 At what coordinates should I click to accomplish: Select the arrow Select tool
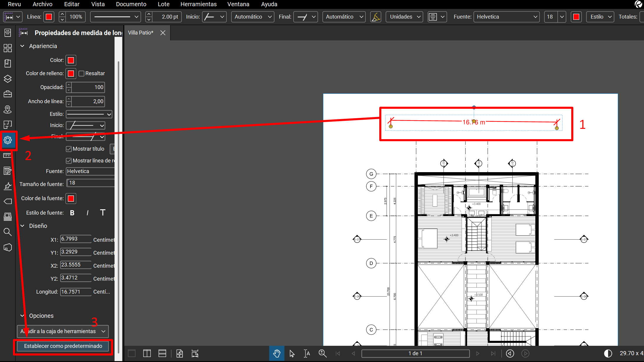[x=292, y=353]
